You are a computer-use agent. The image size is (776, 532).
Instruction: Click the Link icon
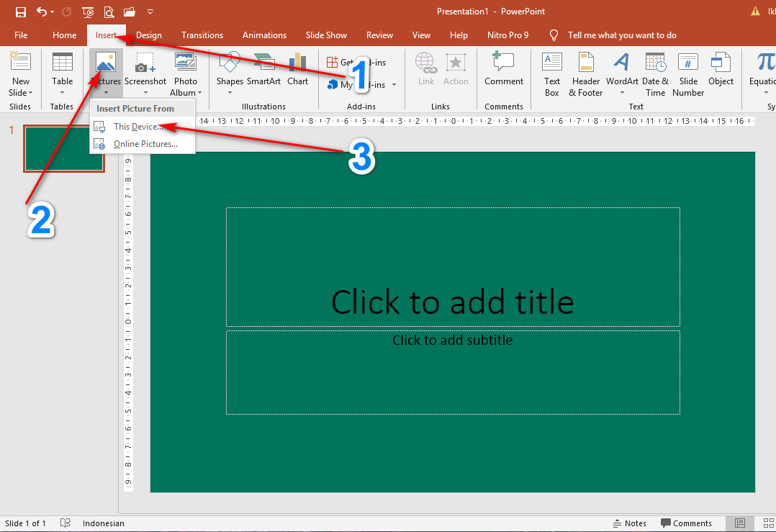(425, 68)
